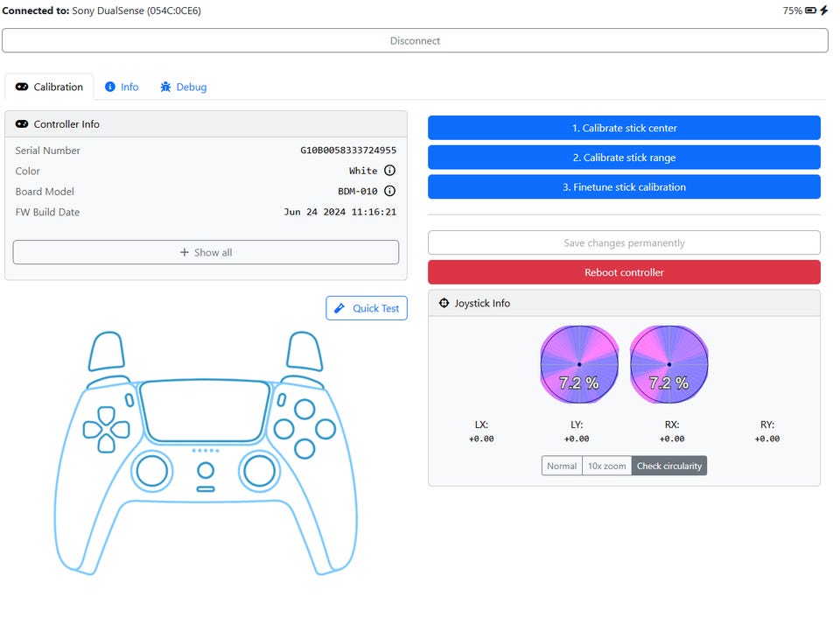The height and width of the screenshot is (618, 840).
Task: Select the Calibration tab
Action: (49, 87)
